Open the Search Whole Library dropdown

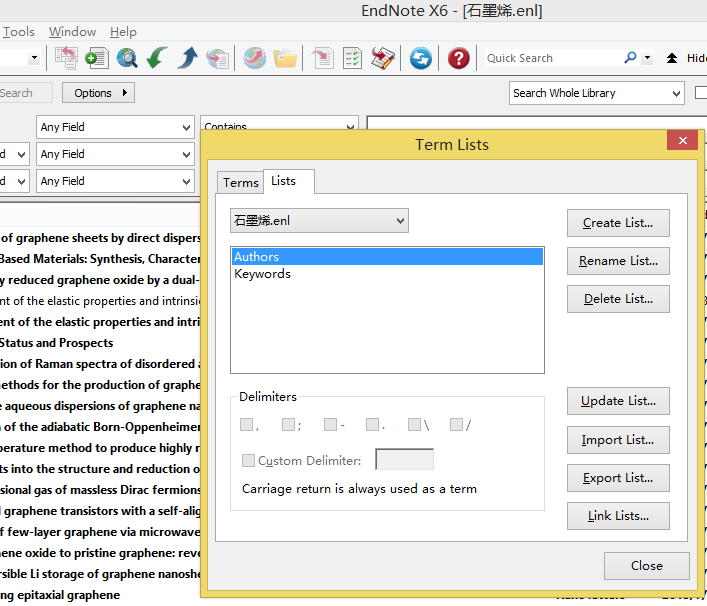coord(597,93)
